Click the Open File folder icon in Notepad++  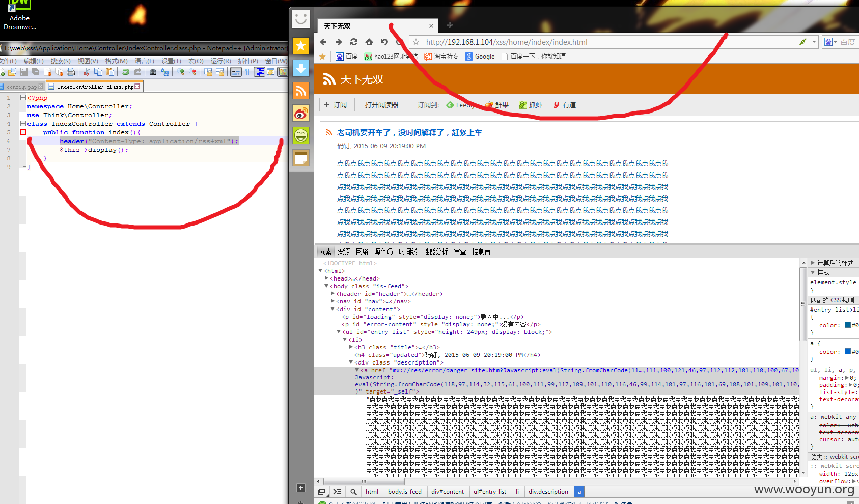12,72
